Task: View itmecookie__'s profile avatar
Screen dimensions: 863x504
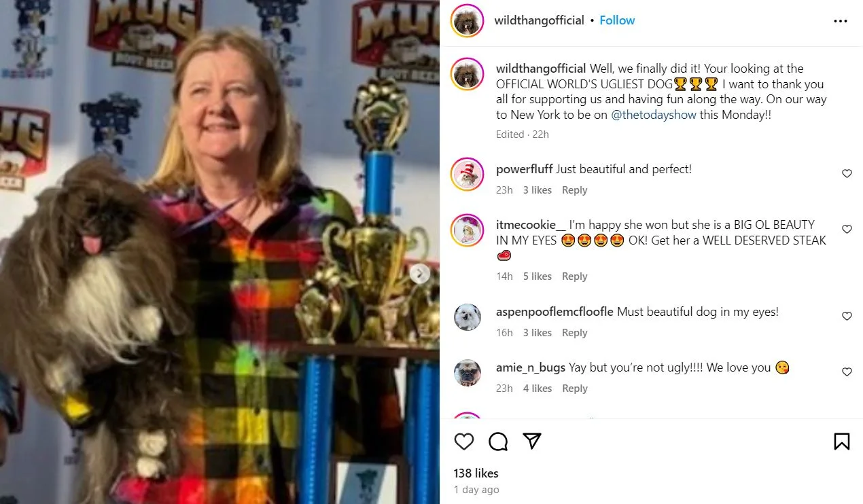Action: 468,230
